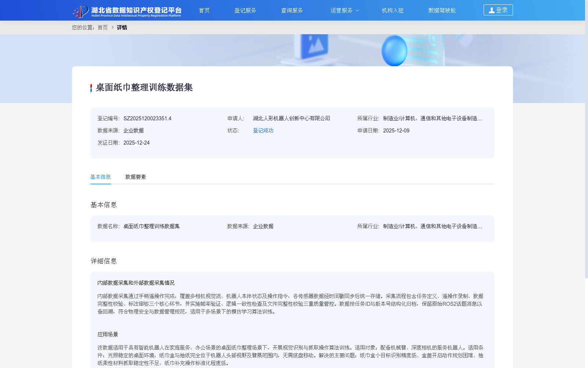Switch to 数据要素 tab
This screenshot has width=588, height=368.
point(136,177)
